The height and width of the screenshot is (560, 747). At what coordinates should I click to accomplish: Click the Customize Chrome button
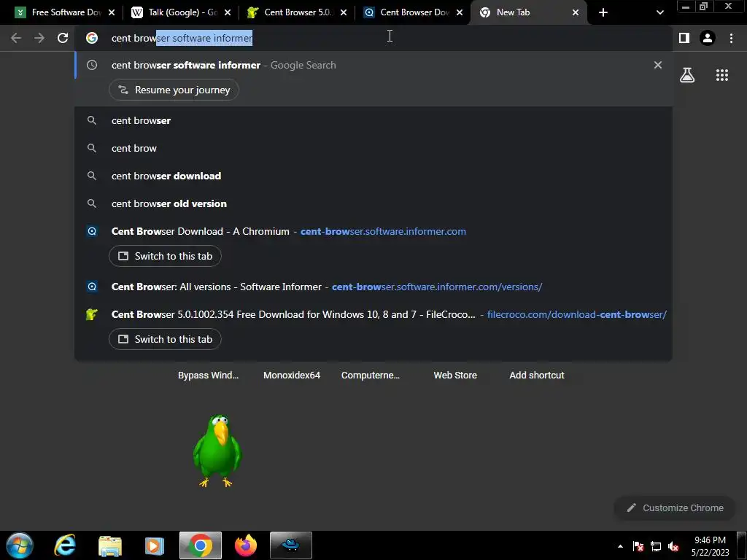(675, 507)
